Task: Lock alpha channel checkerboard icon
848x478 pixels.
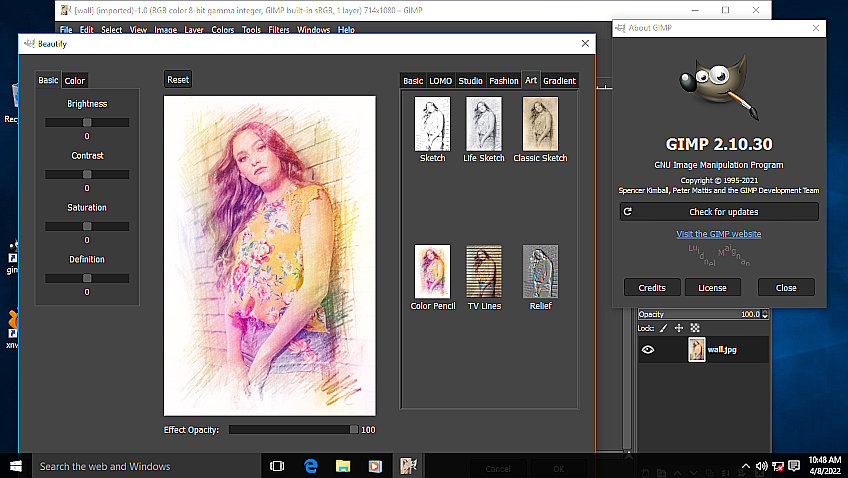Action: [695, 328]
